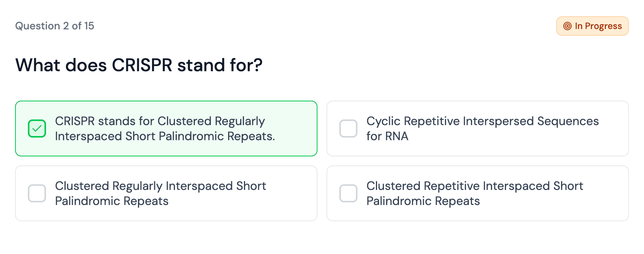
Task: Click 'Palindromic Repeats' under Clustered Regularly option
Action: [x=112, y=201]
